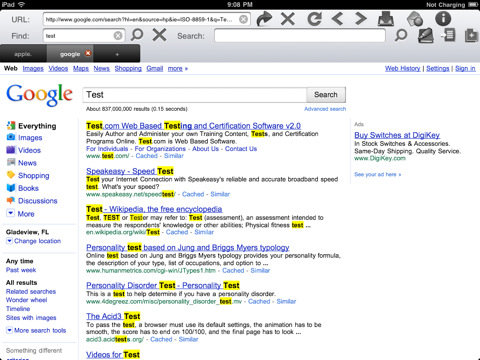This screenshot has width=480, height=360.
Task: Open a new tab with the + tab
Action: (x=117, y=54)
